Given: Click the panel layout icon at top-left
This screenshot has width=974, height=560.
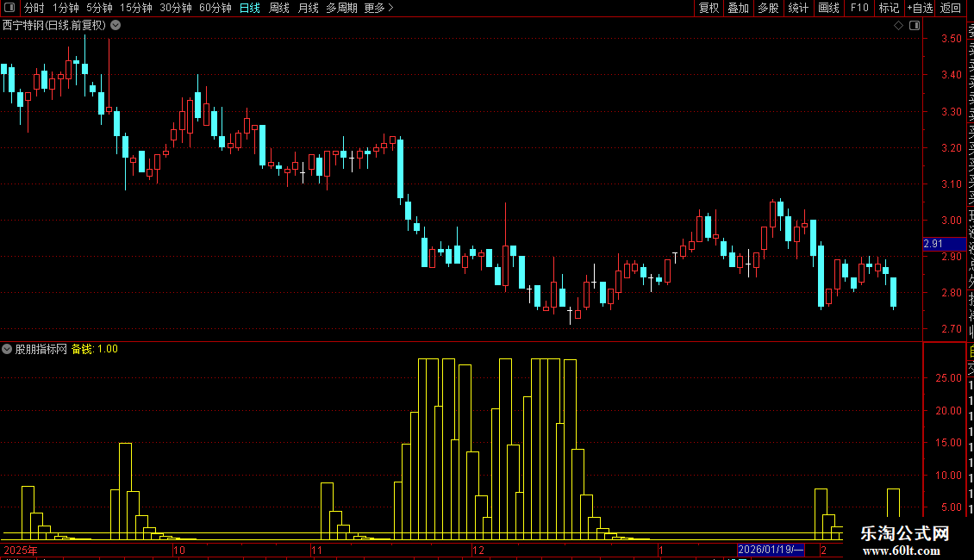Looking at the screenshot, I should tap(9, 8).
